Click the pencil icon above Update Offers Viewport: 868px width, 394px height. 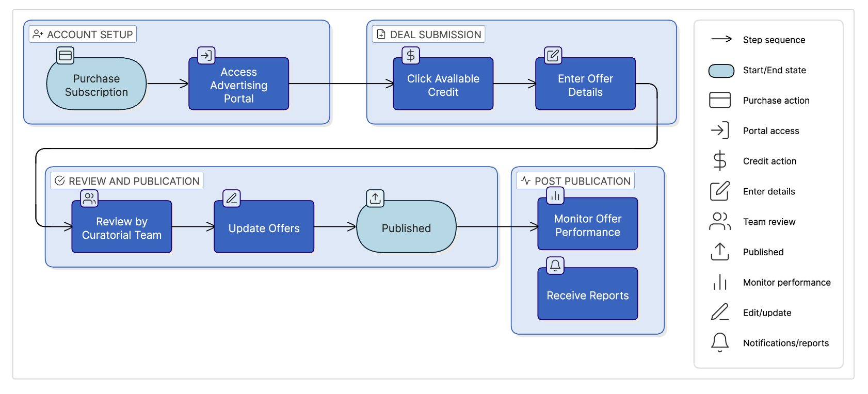click(232, 198)
